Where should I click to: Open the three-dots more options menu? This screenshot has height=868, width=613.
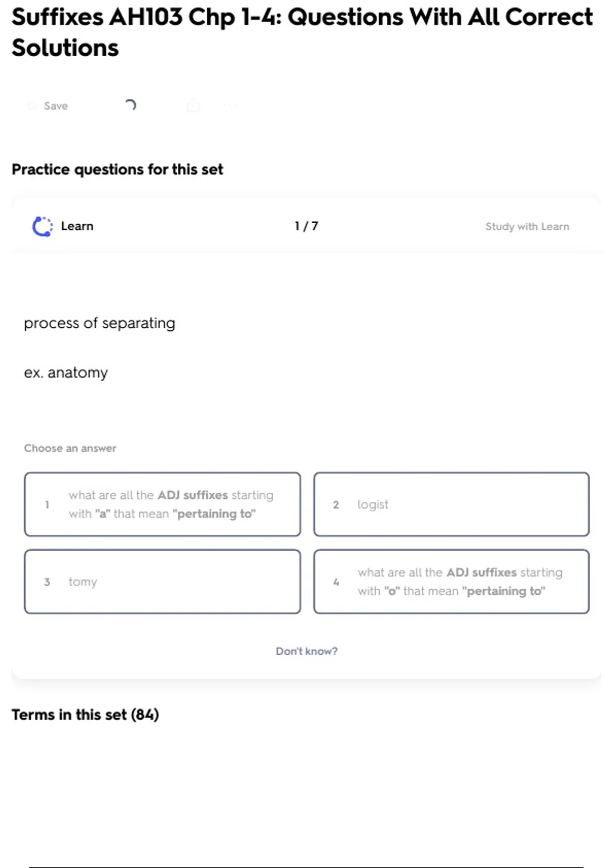pos(230,106)
